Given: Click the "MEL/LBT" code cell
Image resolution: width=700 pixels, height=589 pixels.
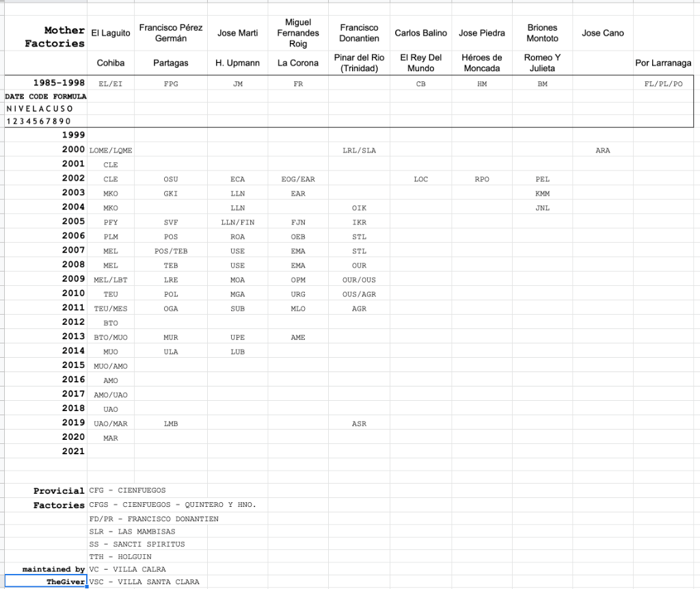Looking at the screenshot, I should tap(111, 280).
